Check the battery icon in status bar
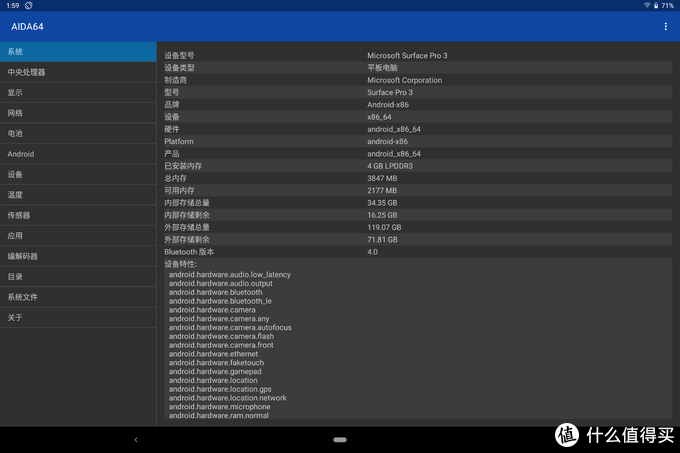Screen dimensions: 680x453 (656, 5)
